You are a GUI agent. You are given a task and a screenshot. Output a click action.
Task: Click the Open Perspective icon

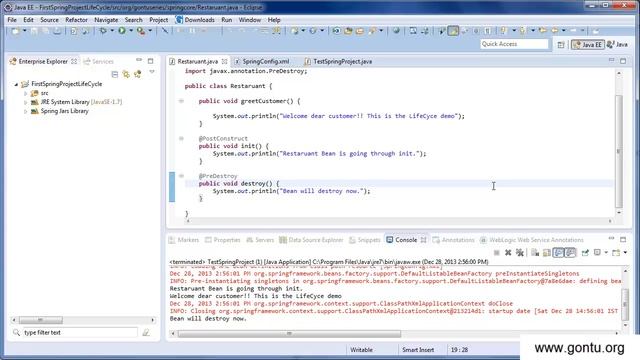click(x=561, y=44)
